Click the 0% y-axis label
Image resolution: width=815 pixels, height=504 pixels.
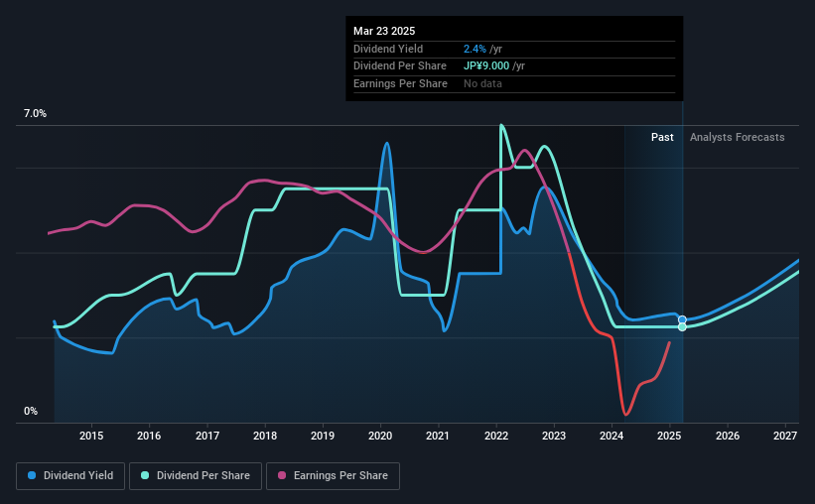click(31, 412)
